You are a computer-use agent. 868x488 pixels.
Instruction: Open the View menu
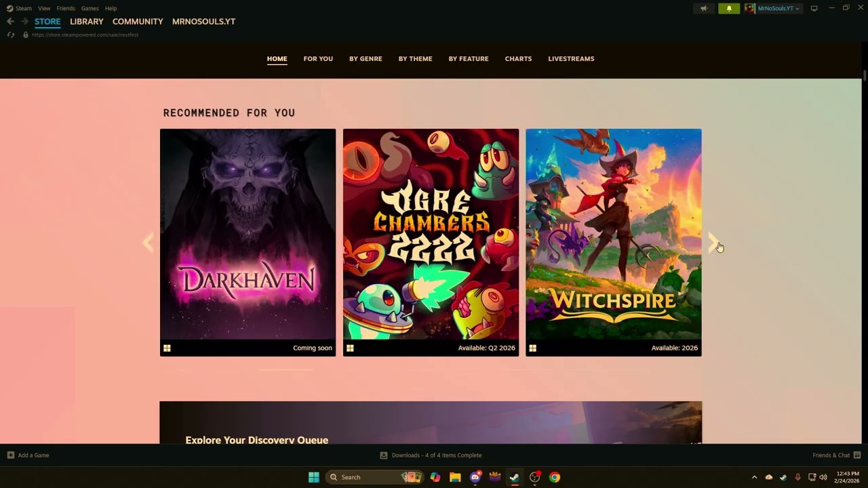coord(44,8)
